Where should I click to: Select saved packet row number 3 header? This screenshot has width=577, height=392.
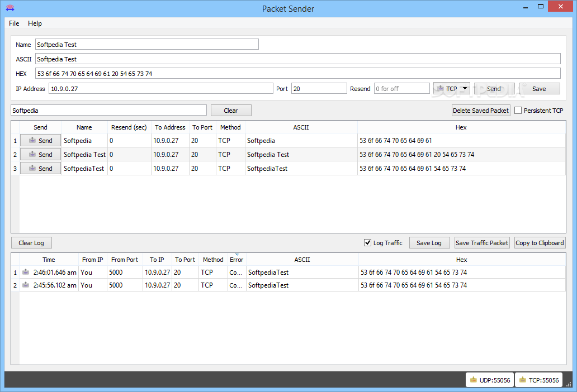15,169
